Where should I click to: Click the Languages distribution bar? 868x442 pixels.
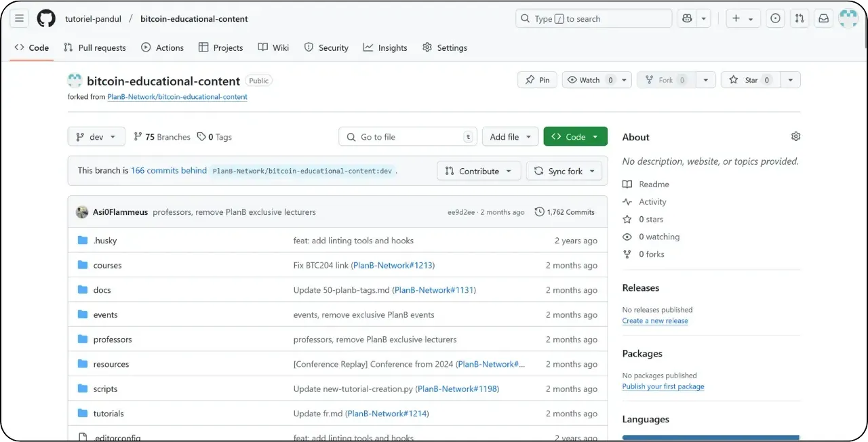pyautogui.click(x=710, y=438)
